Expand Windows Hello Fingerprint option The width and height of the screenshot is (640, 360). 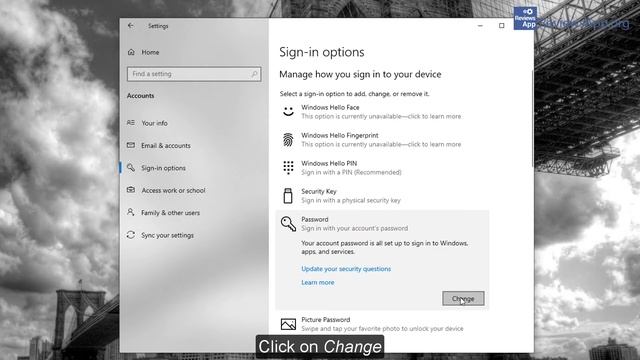(x=382, y=140)
